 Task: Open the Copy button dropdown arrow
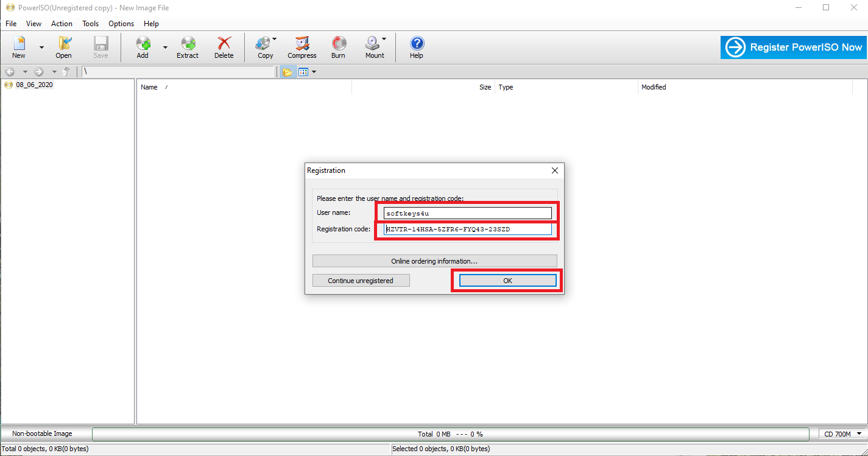pyautogui.click(x=274, y=39)
